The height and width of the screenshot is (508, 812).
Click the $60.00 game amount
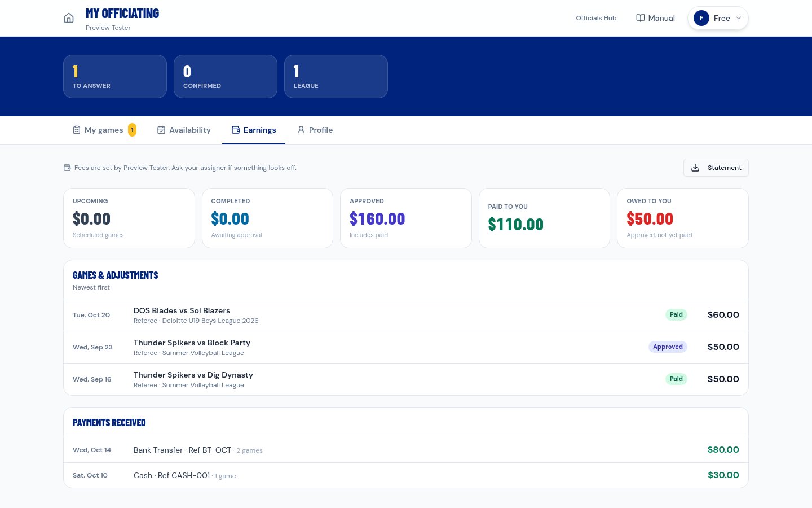coord(723,315)
